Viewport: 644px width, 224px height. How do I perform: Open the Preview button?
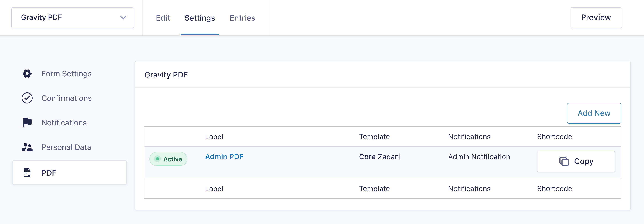pos(596,18)
